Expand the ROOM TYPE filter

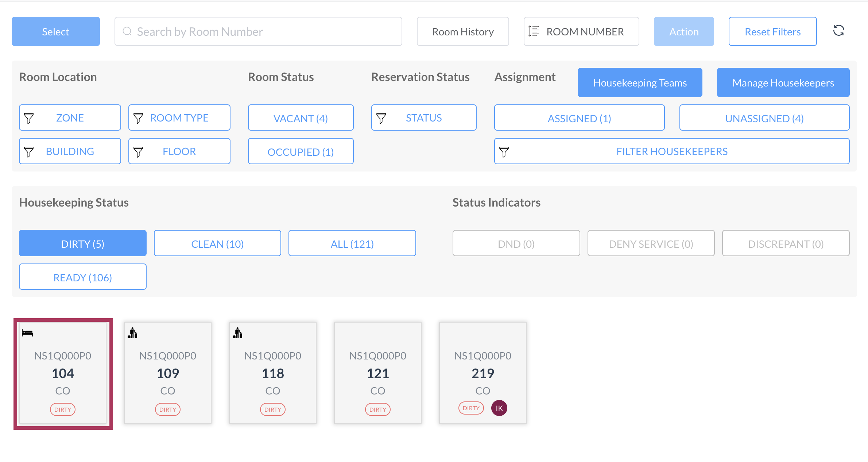click(179, 118)
